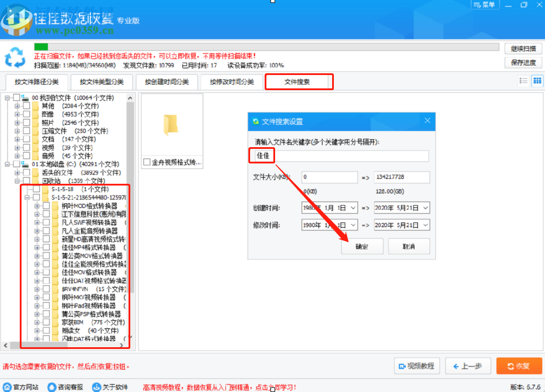The height and width of the screenshot is (392, 545).
Task: Switch to the 按文件类型分类 tab
Action: 102,81
